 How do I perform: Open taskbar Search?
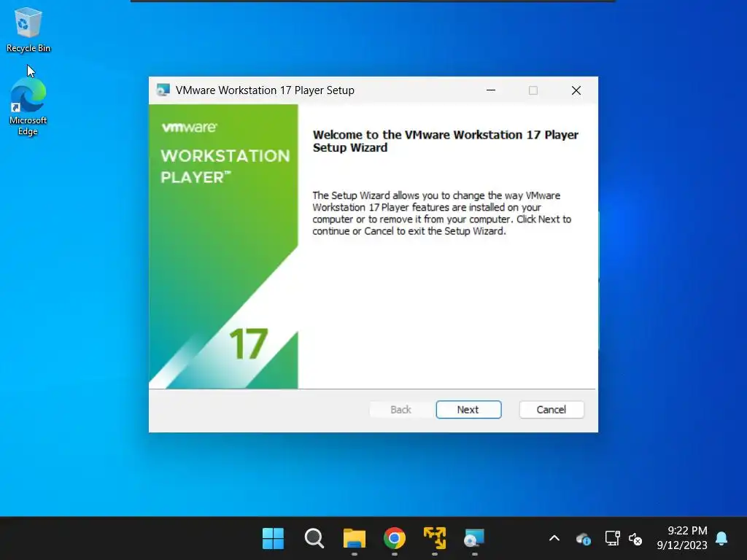(314, 539)
